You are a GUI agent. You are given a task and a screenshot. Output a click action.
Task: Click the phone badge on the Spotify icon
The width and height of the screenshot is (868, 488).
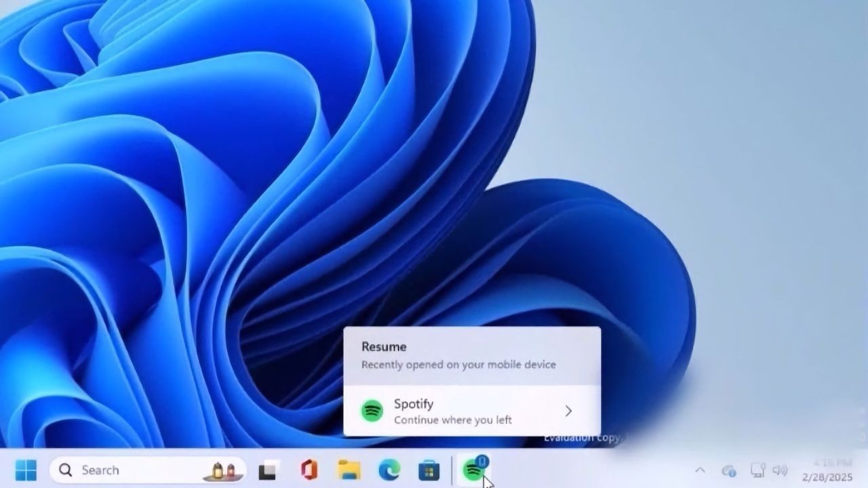482,461
